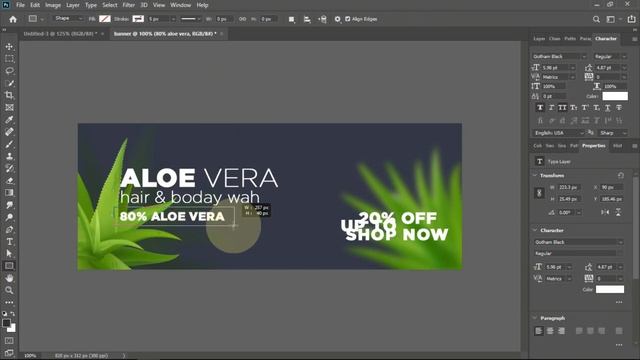
Task: Toggle Strikethrough in Character panel
Action: point(619,108)
